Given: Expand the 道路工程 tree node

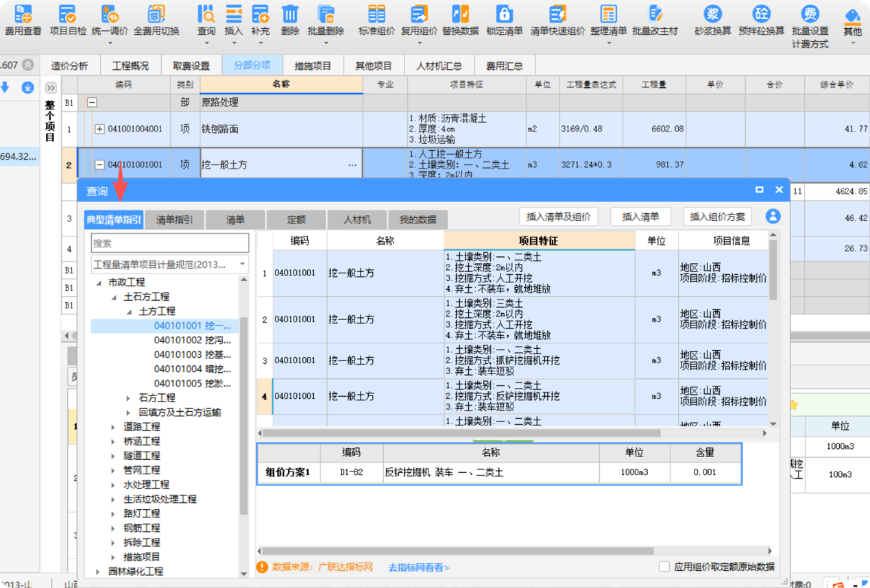Looking at the screenshot, I should point(114,427).
